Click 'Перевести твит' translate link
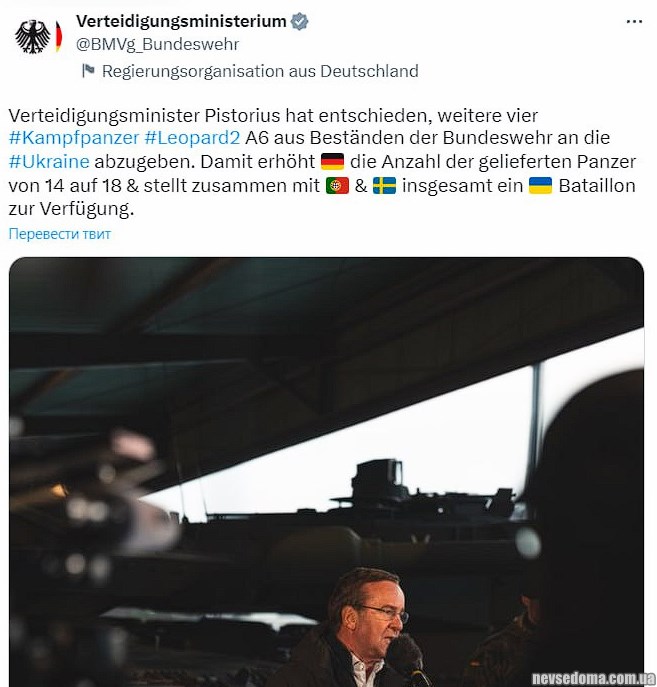 [x=60, y=234]
